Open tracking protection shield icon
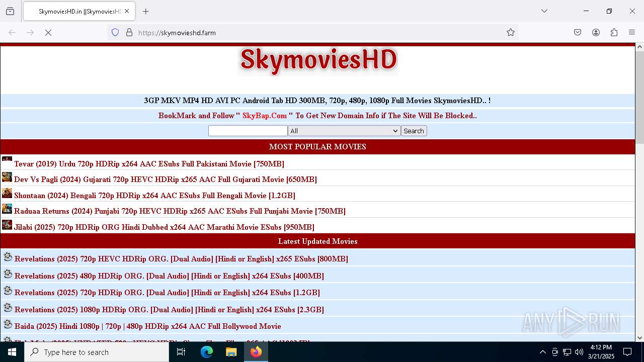Image resolution: width=644 pixels, height=362 pixels. point(115,32)
